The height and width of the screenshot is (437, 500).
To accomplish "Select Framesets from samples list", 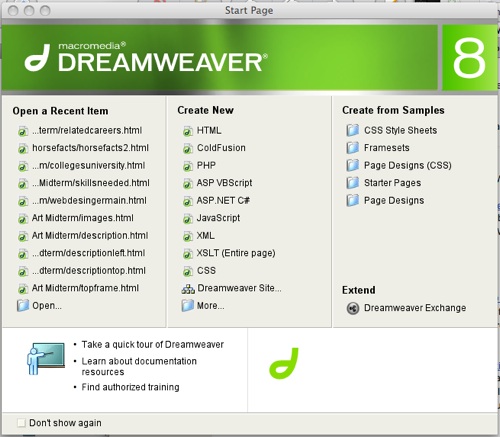I will 387,148.
